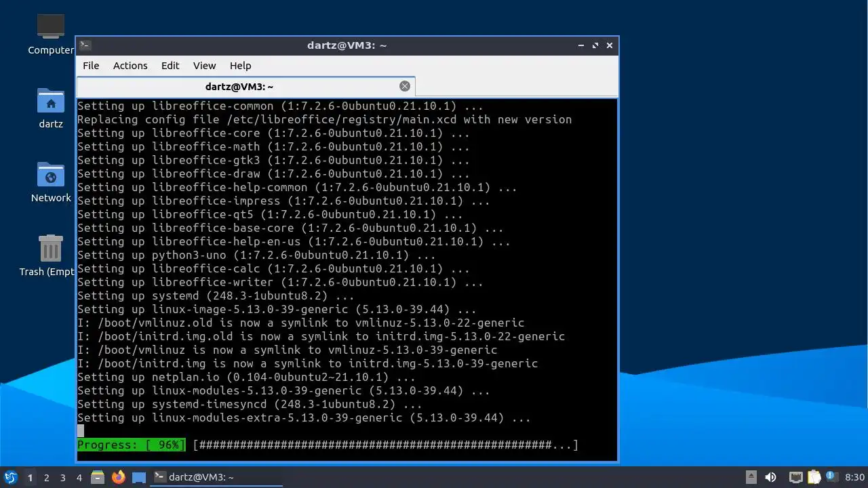Click the line 'Setting up libreoffice-impress'
Image resolution: width=868 pixels, height=488 pixels.
(283, 201)
